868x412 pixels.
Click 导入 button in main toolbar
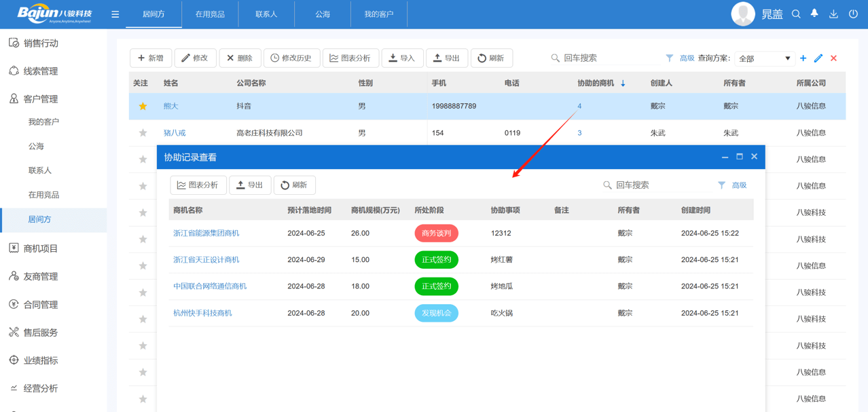(x=402, y=58)
